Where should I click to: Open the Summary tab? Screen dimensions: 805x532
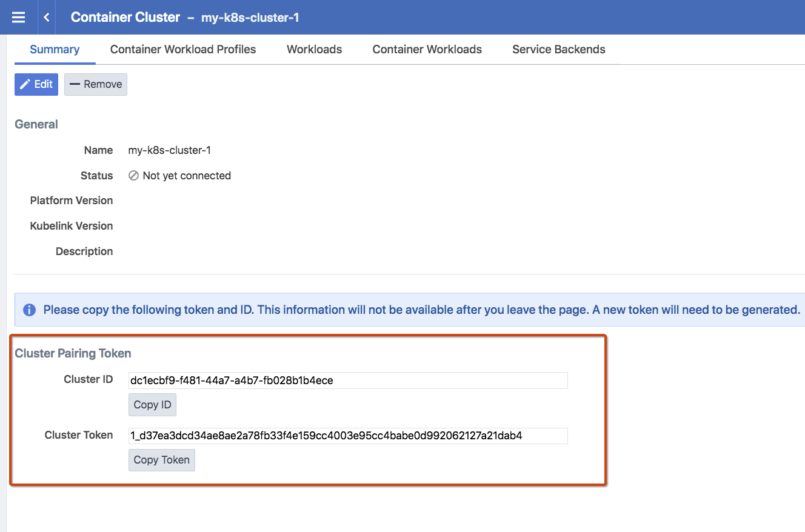point(54,49)
